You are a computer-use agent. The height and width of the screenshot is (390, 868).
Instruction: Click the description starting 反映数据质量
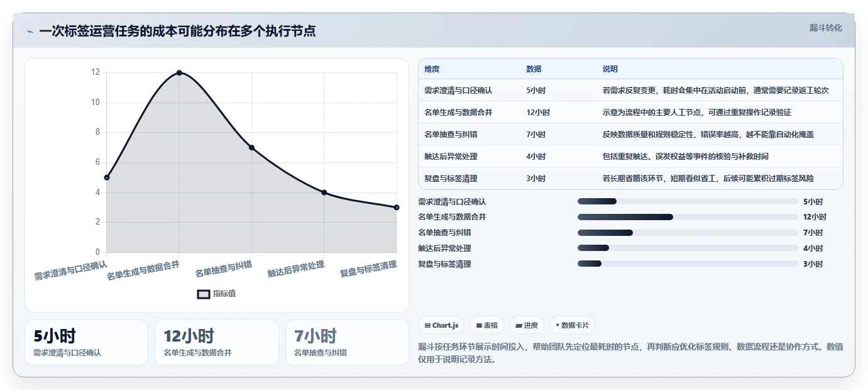click(x=709, y=135)
